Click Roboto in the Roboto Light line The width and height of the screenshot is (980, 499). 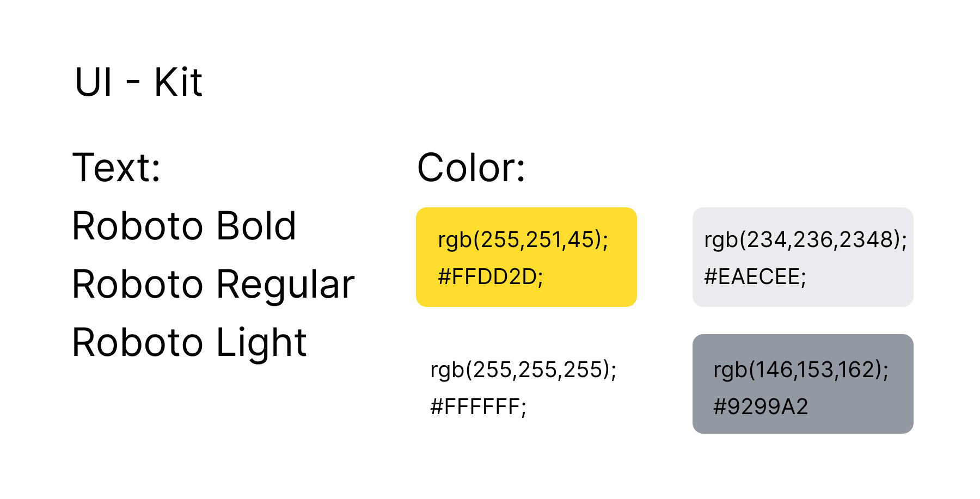click(x=138, y=342)
